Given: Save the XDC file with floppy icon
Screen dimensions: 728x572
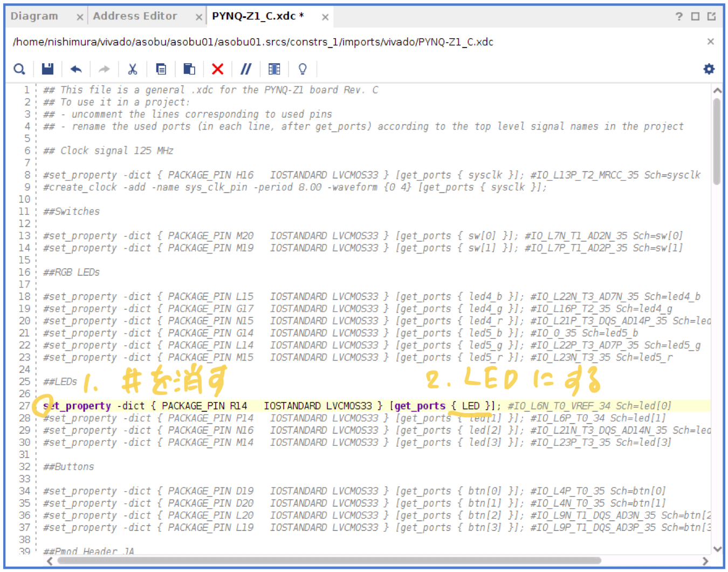Looking at the screenshot, I should (47, 69).
